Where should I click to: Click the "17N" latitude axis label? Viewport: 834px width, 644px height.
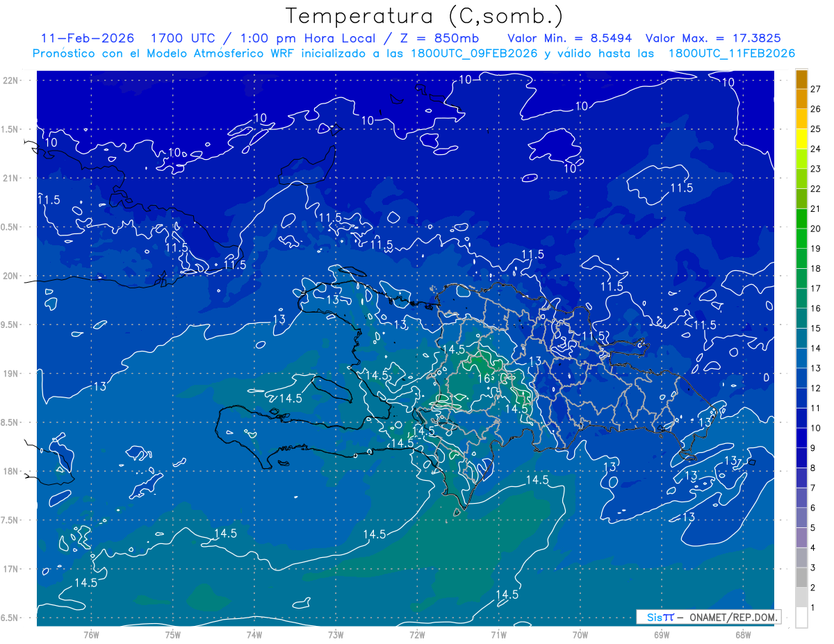(x=11, y=569)
